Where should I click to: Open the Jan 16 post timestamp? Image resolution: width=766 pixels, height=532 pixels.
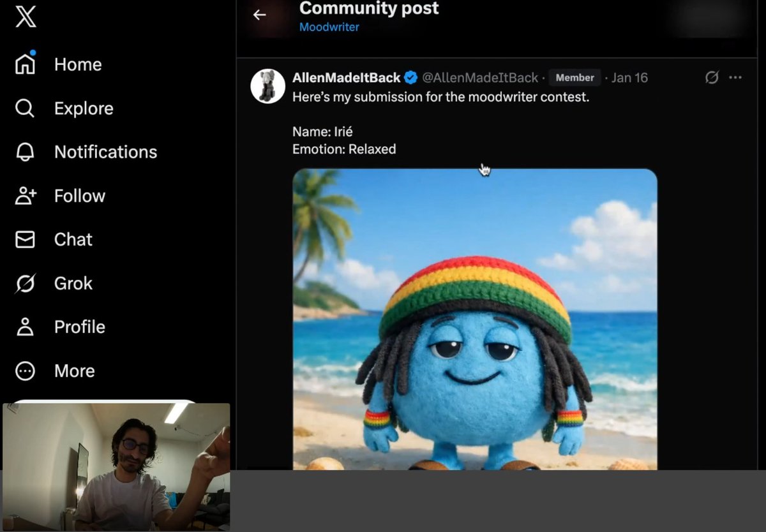pyautogui.click(x=629, y=78)
